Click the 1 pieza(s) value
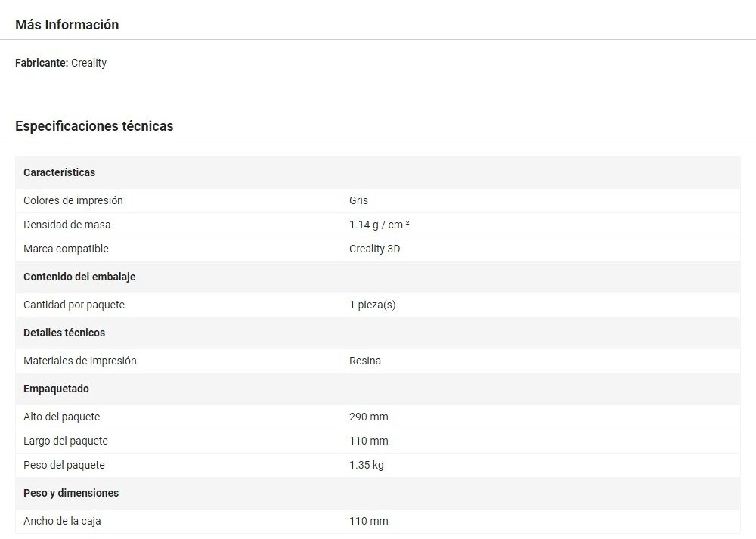The height and width of the screenshot is (539, 756). [x=372, y=305]
